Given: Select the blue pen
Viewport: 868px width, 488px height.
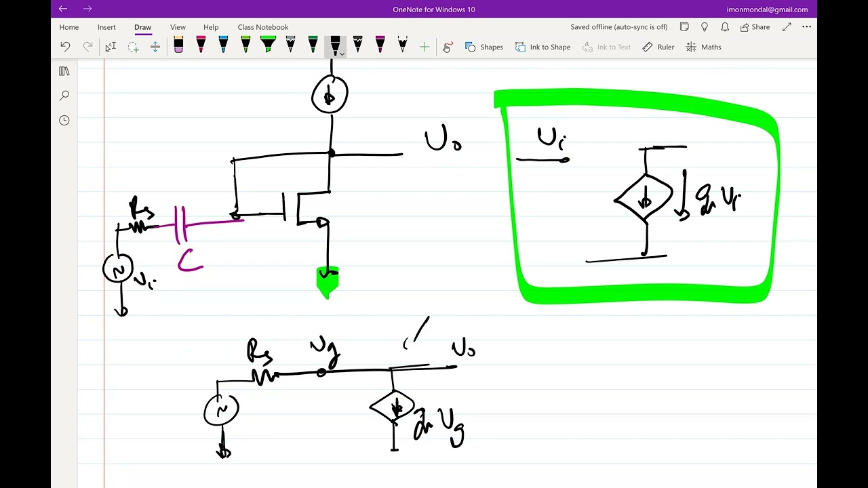Looking at the screenshot, I should pos(223,45).
